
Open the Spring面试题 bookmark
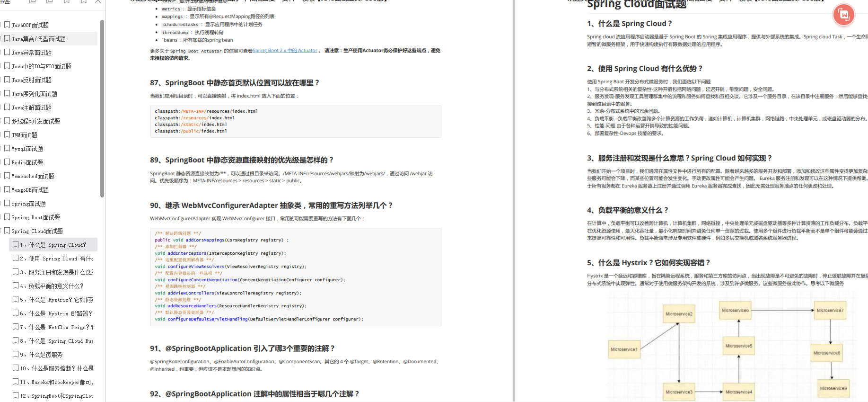coord(28,204)
